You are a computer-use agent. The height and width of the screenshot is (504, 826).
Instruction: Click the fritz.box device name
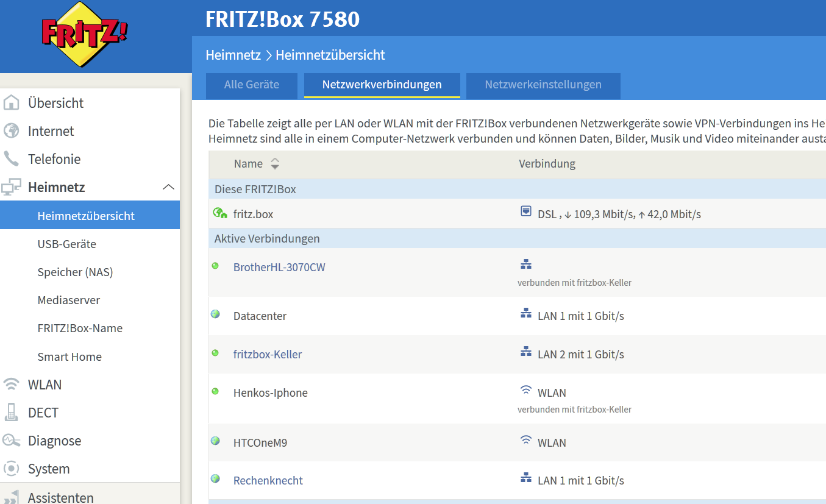pyautogui.click(x=254, y=214)
